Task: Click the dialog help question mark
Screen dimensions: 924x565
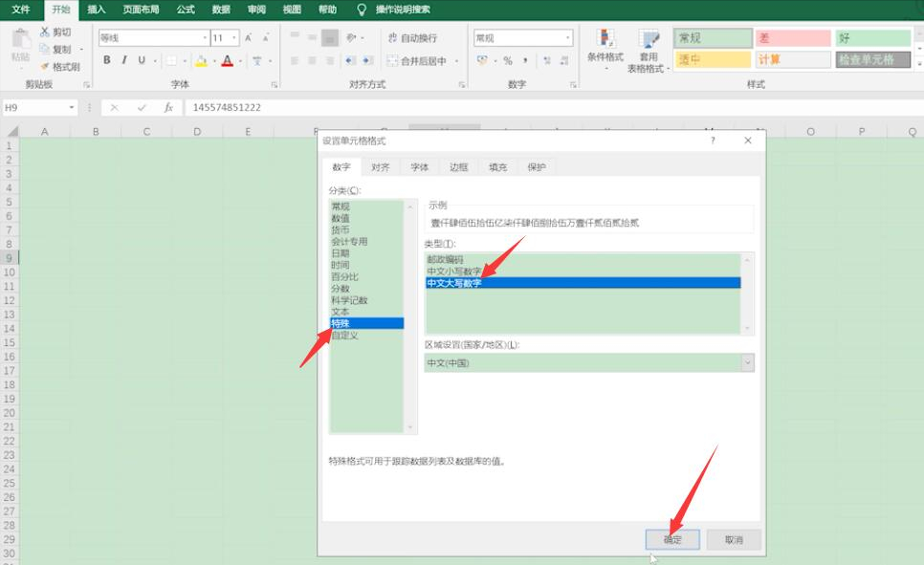Action: coord(713,141)
